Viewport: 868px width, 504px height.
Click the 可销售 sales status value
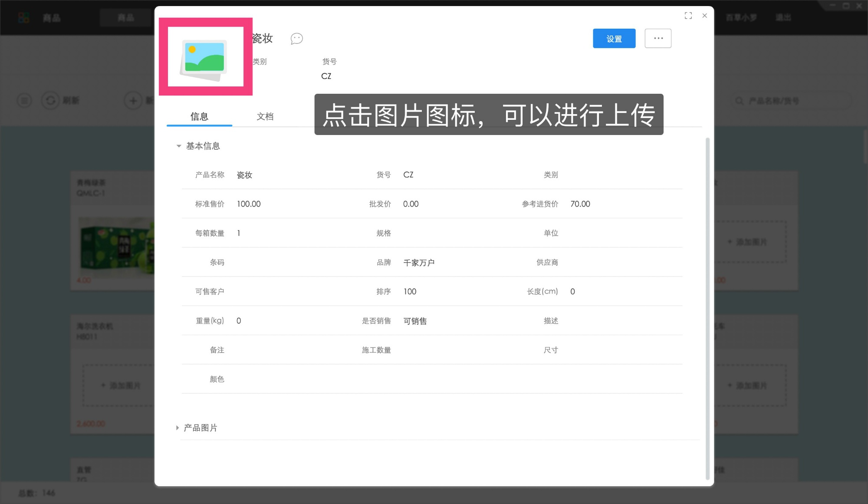(415, 321)
